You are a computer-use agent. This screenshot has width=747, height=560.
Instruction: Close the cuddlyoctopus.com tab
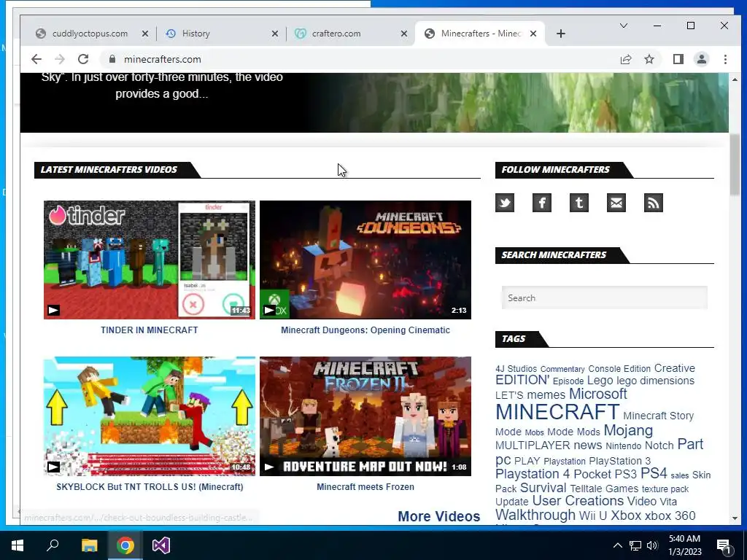click(x=145, y=34)
